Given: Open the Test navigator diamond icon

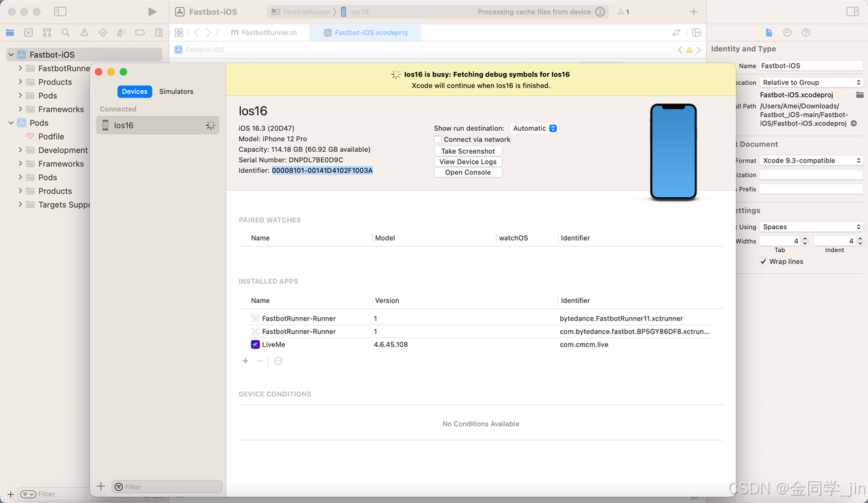Looking at the screenshot, I should click(x=102, y=33).
